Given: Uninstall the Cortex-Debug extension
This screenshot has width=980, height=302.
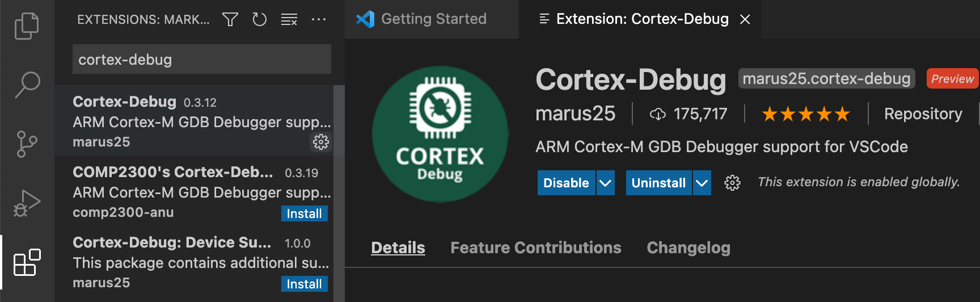Looking at the screenshot, I should [x=658, y=183].
